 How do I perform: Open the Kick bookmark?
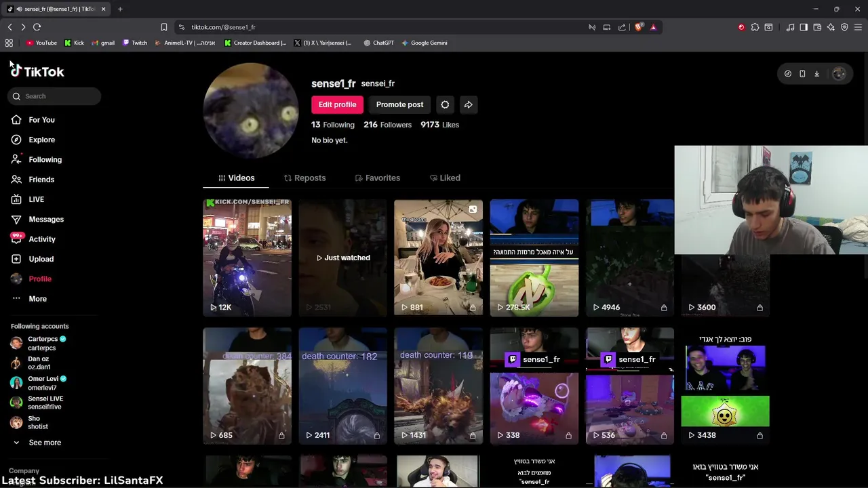click(x=75, y=43)
